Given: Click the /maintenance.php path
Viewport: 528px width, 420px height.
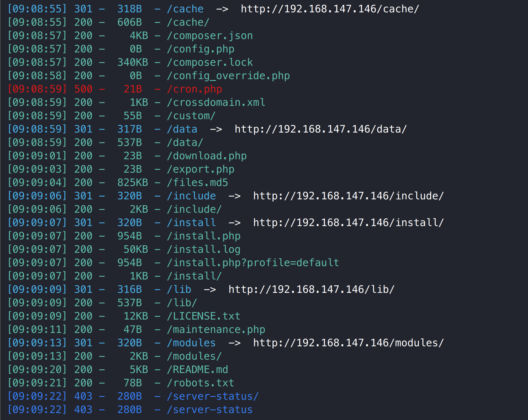Looking at the screenshot, I should click(x=216, y=330).
